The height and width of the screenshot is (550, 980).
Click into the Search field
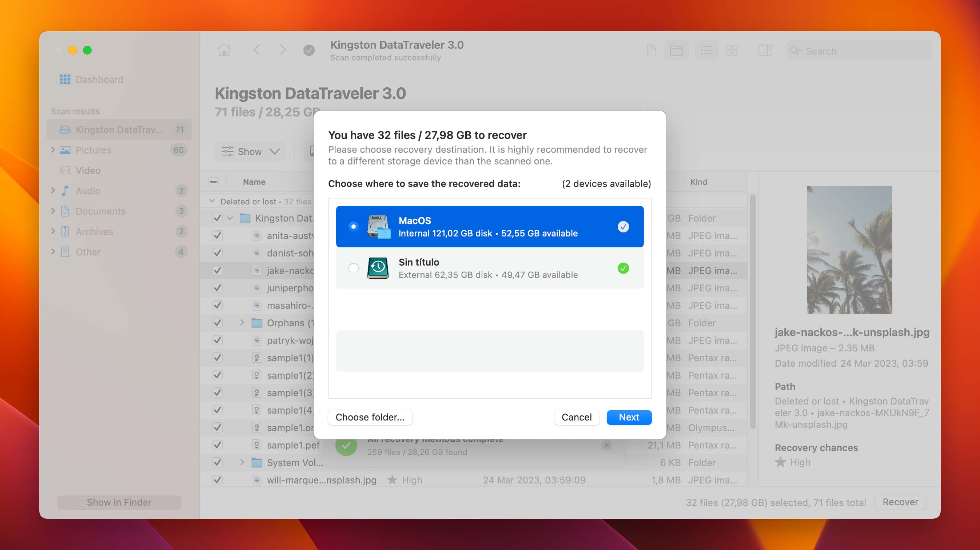click(859, 51)
